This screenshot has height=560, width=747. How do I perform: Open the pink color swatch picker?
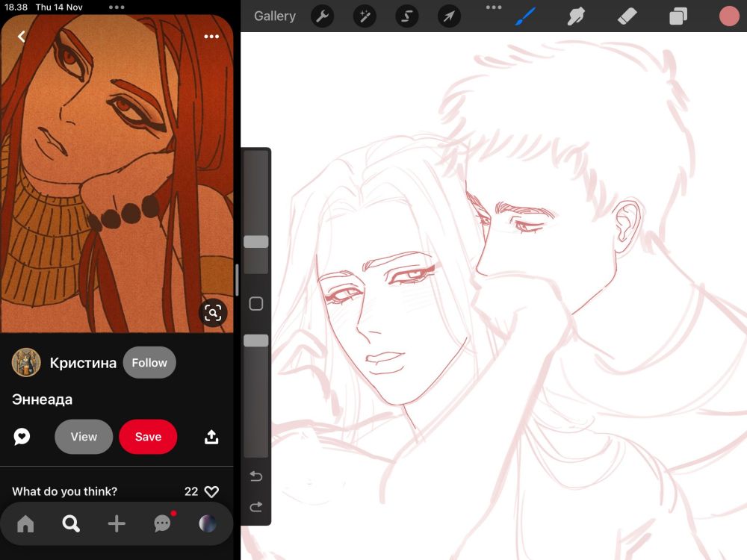(x=729, y=16)
